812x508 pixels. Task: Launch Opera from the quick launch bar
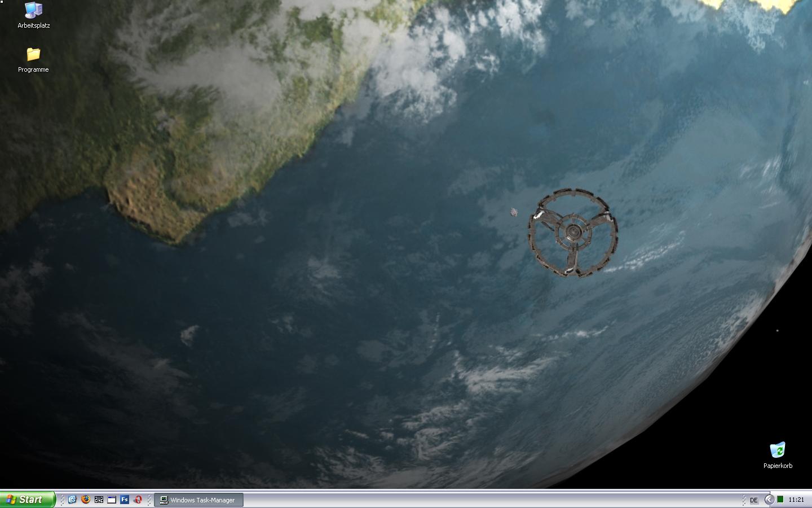tap(138, 500)
